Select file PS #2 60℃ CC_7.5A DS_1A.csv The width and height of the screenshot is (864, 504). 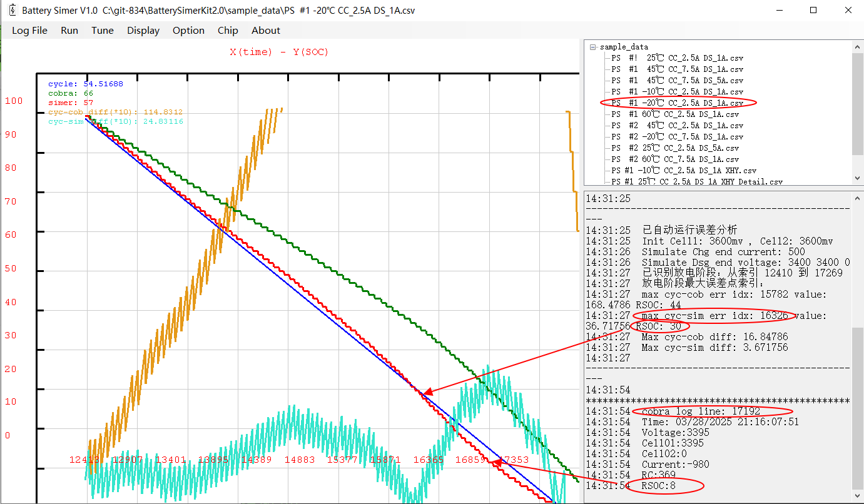(674, 159)
